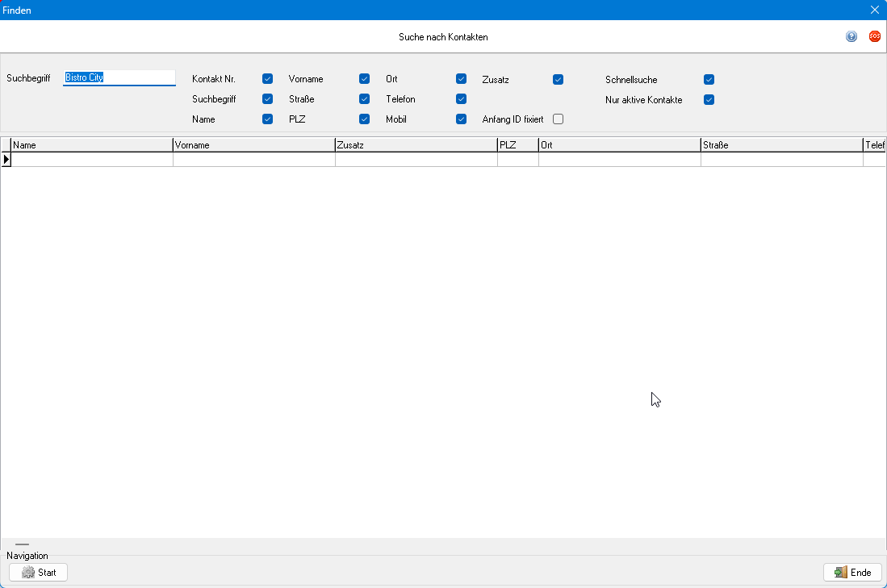The image size is (887, 588).
Task: Toggle the Nur aktive Kontakte checkbox
Action: pyautogui.click(x=709, y=100)
